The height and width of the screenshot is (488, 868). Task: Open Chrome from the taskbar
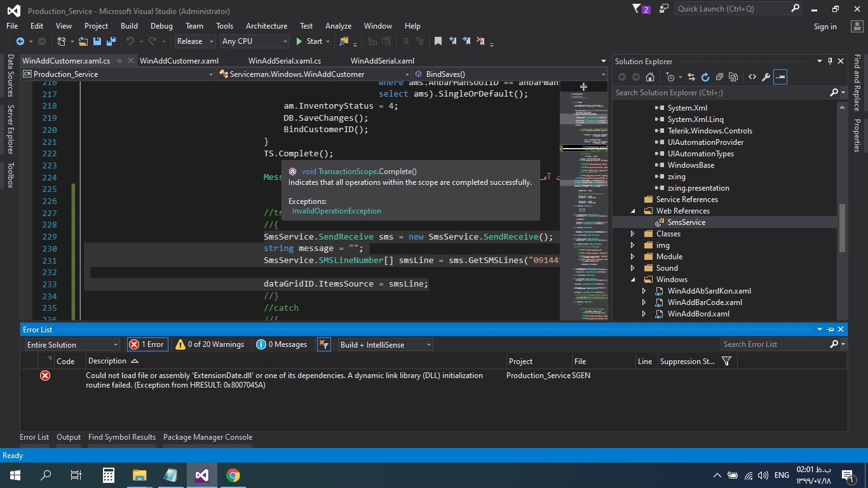coord(233,475)
